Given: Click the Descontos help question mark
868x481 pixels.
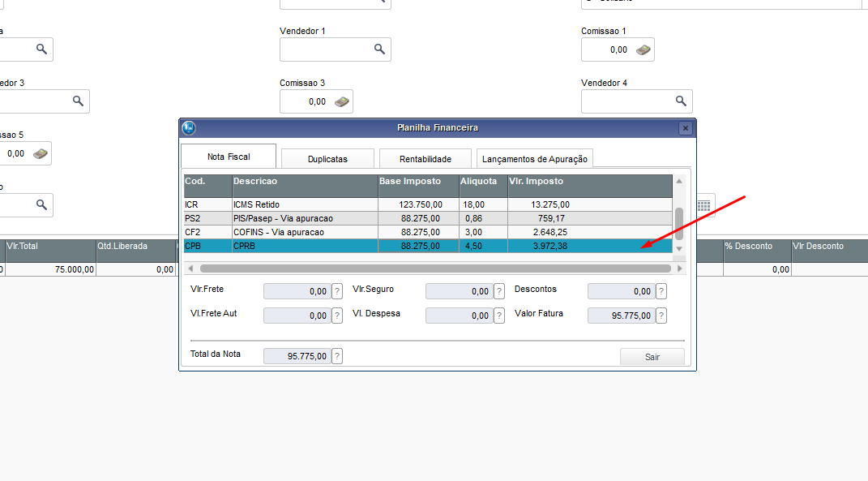Looking at the screenshot, I should click(x=661, y=291).
